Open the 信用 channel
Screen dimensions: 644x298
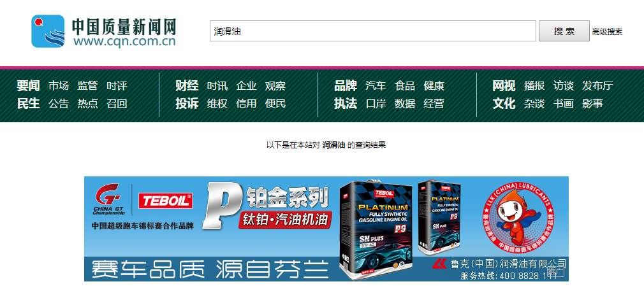coord(246,104)
